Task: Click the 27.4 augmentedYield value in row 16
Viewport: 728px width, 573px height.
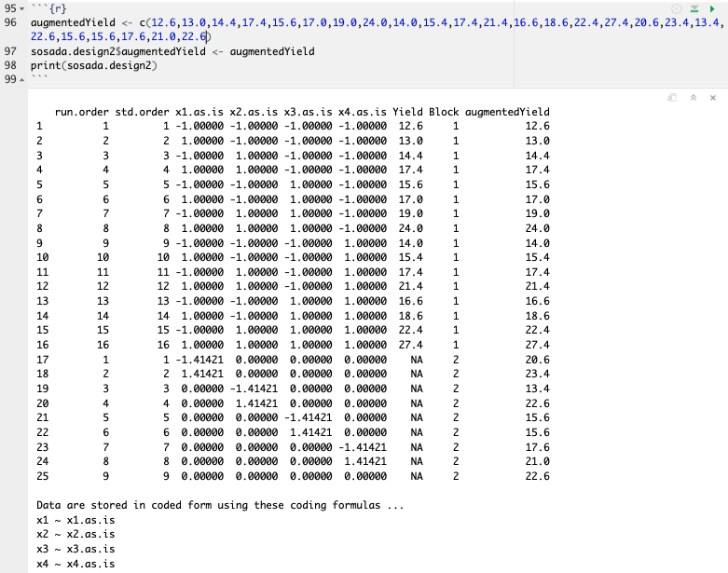Action: (x=538, y=344)
